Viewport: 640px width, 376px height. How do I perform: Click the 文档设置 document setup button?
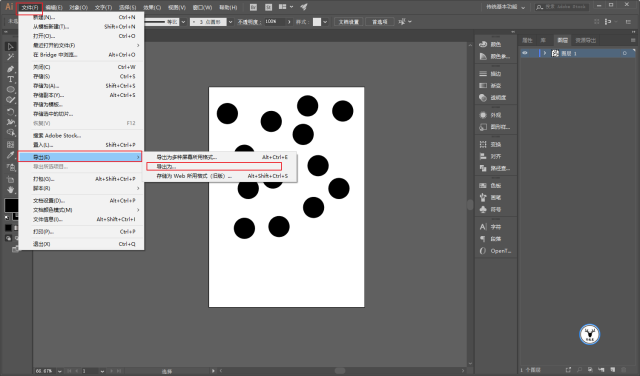tap(349, 22)
